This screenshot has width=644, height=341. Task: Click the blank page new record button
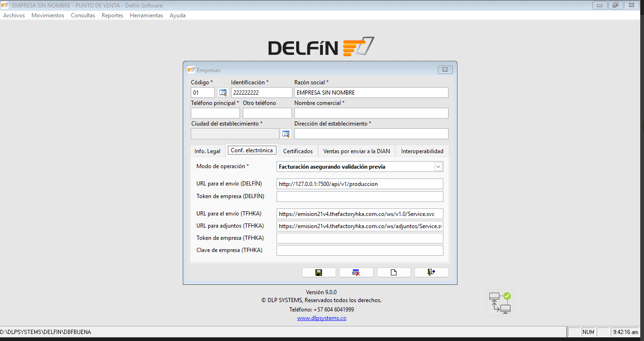pyautogui.click(x=394, y=273)
